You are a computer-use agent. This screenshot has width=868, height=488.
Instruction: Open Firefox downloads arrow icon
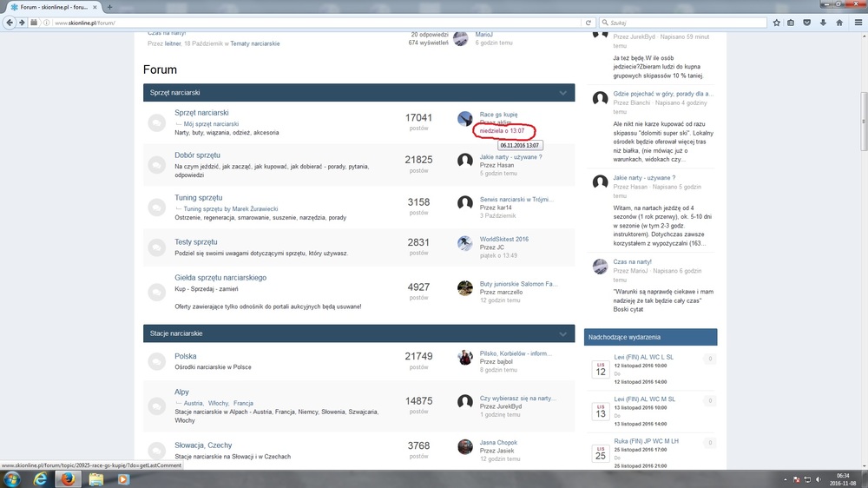point(823,23)
